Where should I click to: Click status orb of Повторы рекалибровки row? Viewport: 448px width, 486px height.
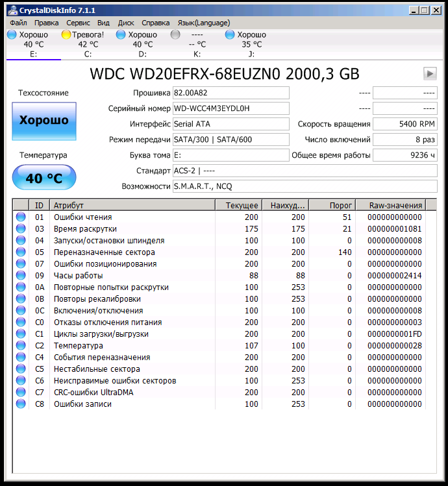coord(21,298)
